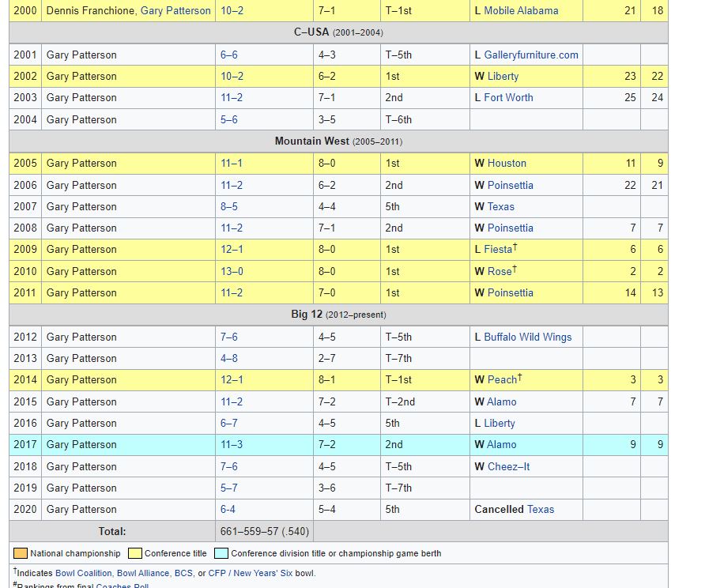Select the C–USA (2001–2004) section header
The width and height of the screenshot is (724, 588).
(338, 32)
